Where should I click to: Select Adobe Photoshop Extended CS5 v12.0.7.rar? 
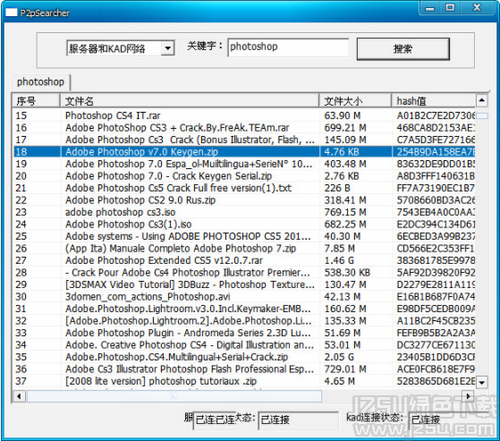pyautogui.click(x=244, y=260)
